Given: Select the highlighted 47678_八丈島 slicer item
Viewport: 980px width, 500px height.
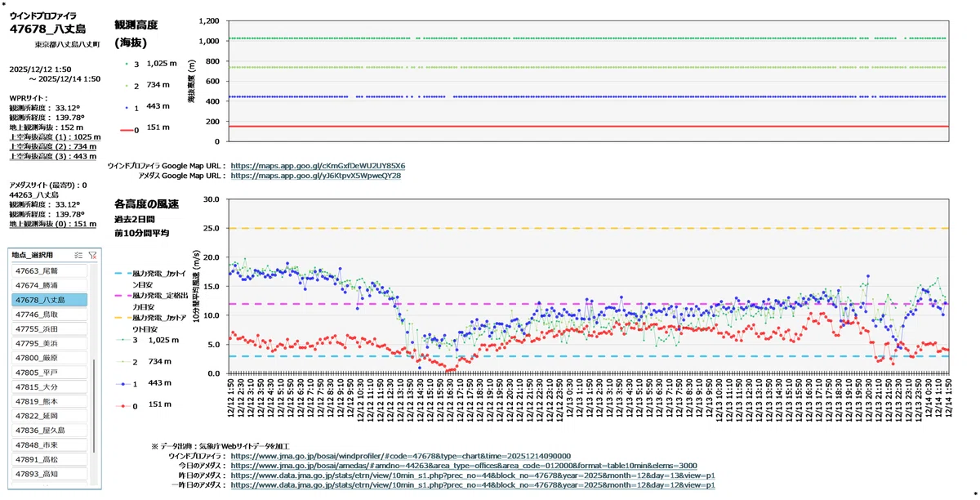Looking at the screenshot, I should coord(50,300).
